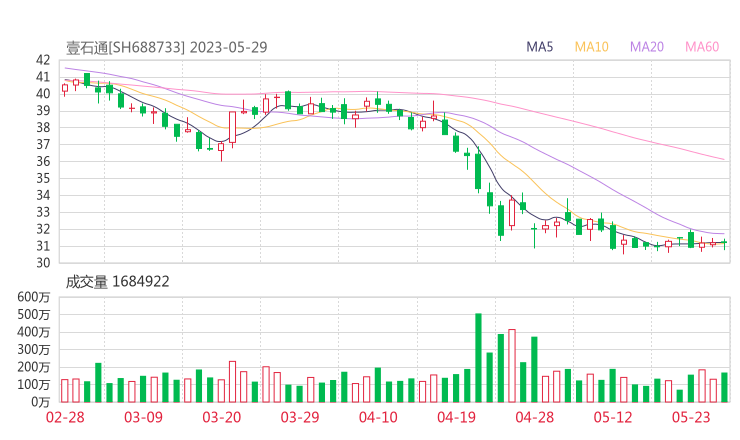Click the final green volume bar on the right

click(724, 388)
